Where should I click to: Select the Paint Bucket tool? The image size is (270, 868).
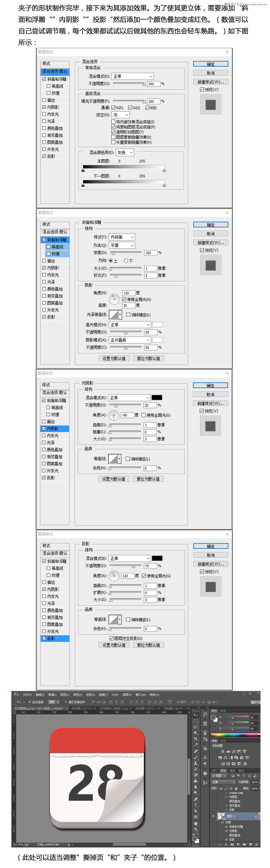[x=196, y=781]
